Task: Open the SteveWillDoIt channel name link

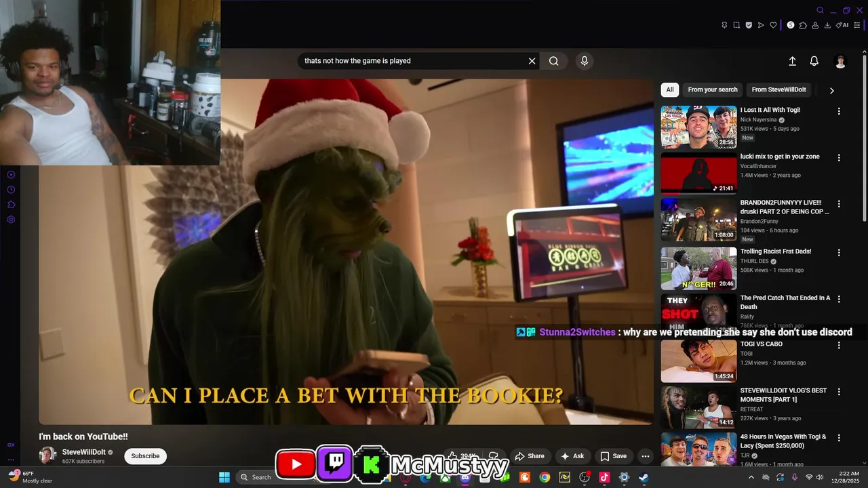Action: [83, 452]
